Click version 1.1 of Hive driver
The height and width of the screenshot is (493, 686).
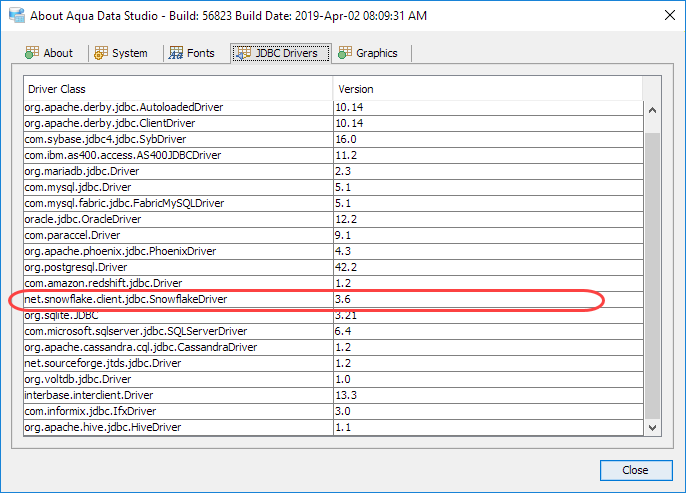coord(343,427)
